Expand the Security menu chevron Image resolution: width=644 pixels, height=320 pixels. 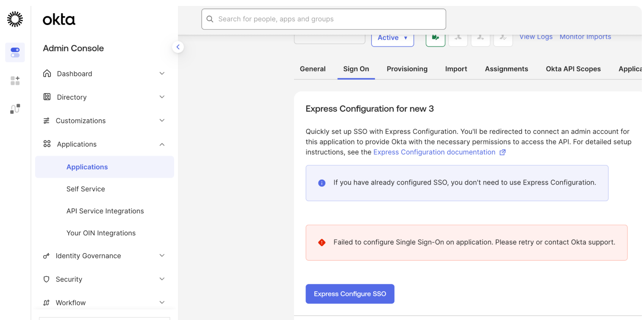(162, 279)
